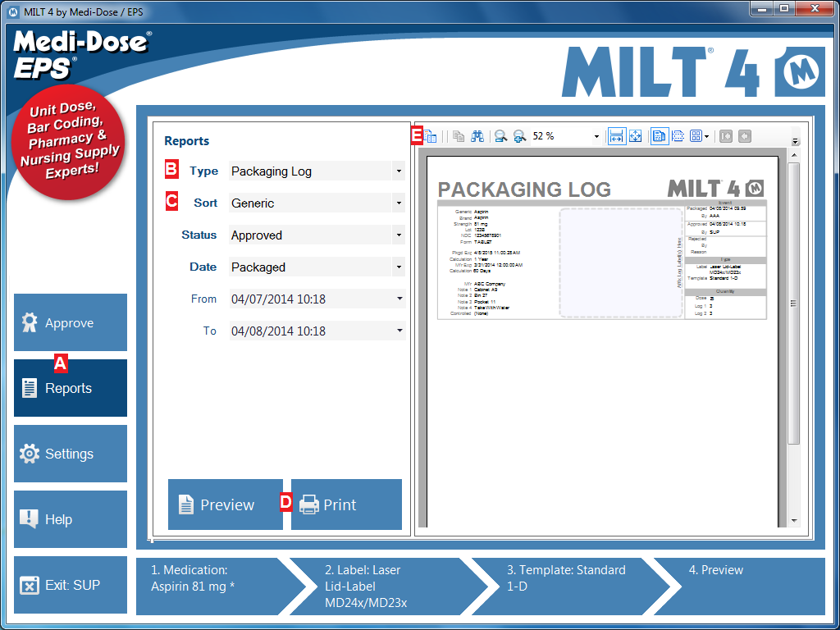The width and height of the screenshot is (840, 630).
Task: Open toolbar overflow options arrow
Action: point(796,141)
